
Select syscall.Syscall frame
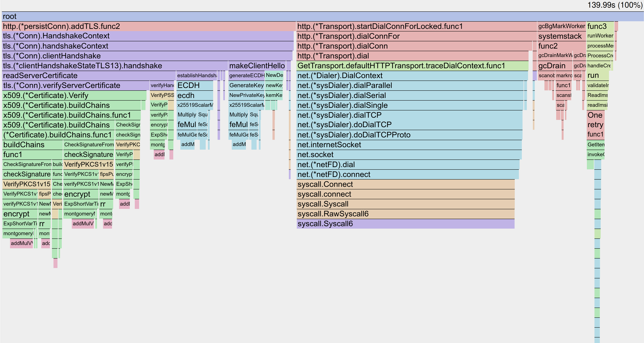coord(406,204)
